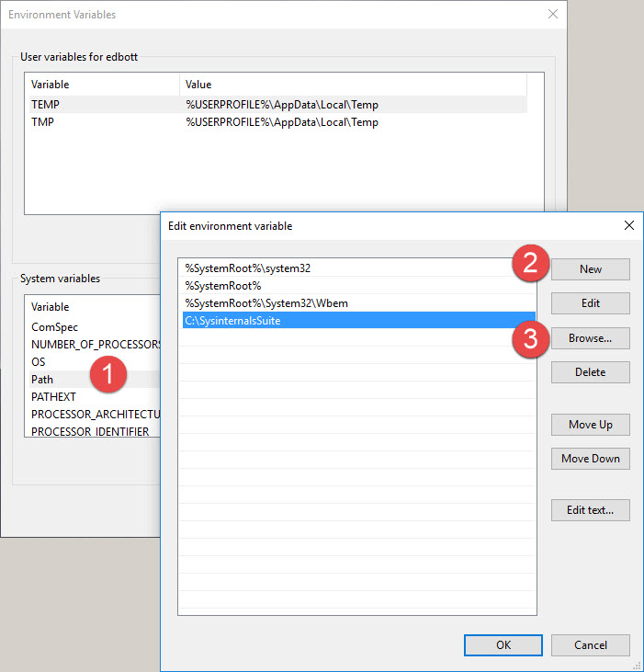644x672 pixels.
Task: Click the New button
Action: (590, 269)
